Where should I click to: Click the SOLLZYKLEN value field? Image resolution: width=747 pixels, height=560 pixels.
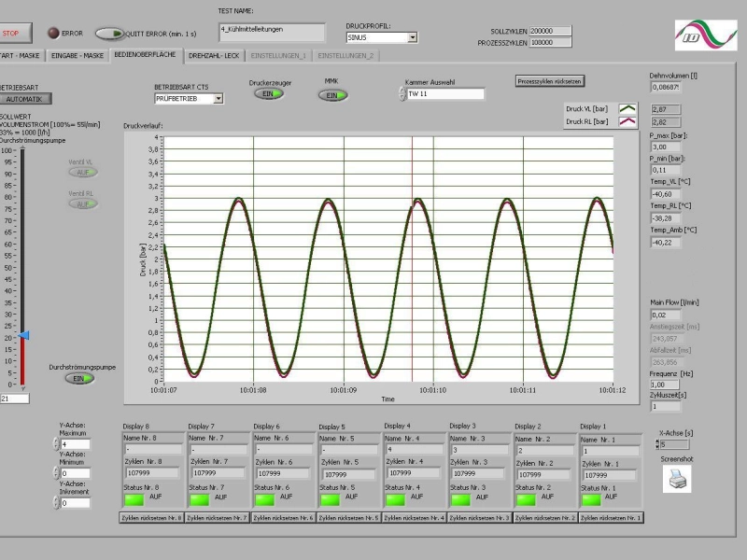[x=550, y=31]
